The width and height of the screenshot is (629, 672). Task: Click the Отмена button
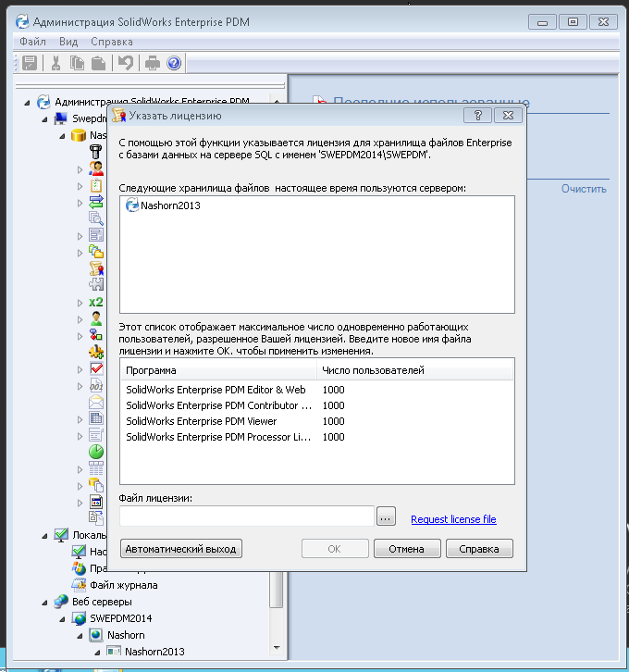coord(407,549)
